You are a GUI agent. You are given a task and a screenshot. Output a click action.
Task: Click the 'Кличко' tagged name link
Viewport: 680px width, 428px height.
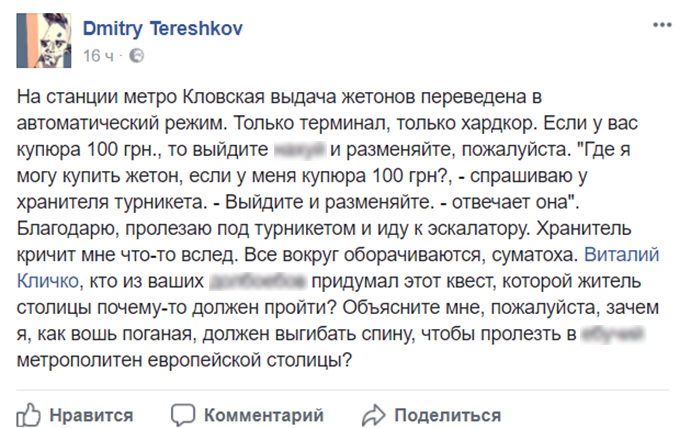[48, 281]
